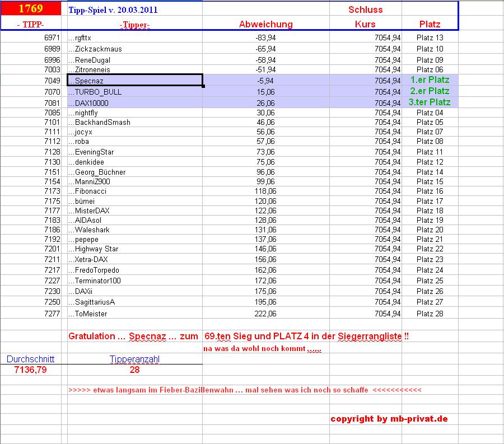Click the deviation value 222,06

[265, 314]
